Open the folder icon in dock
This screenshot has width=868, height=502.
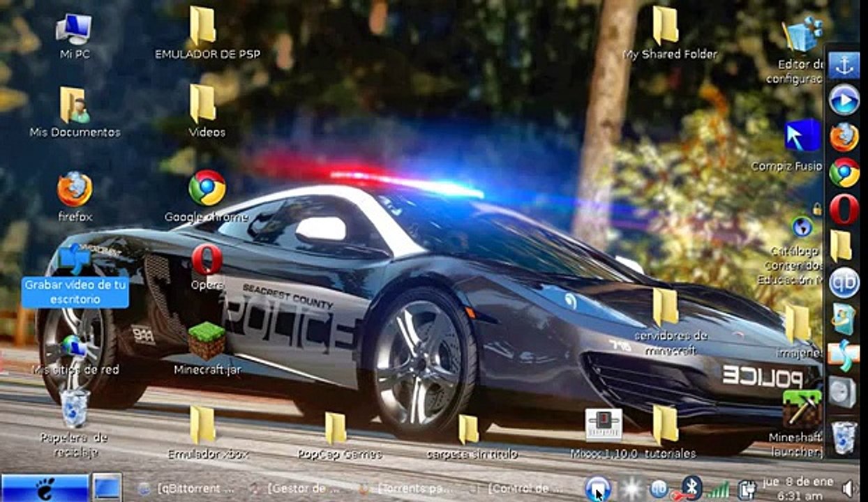(x=841, y=245)
